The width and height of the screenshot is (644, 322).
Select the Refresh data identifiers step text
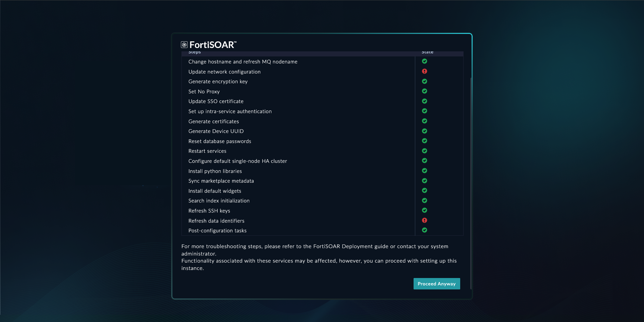(216, 221)
